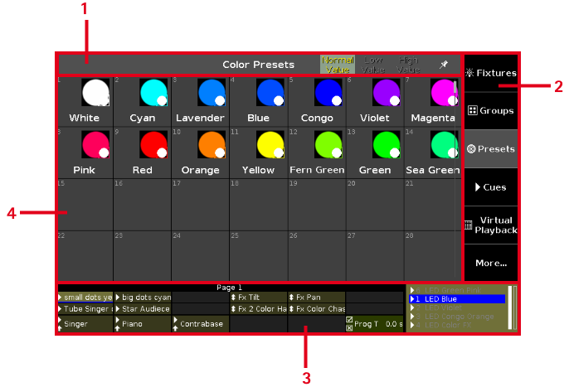Trigger the Piano executor
Image resolution: width=569 pixels, height=392 pixels.
coord(143,324)
